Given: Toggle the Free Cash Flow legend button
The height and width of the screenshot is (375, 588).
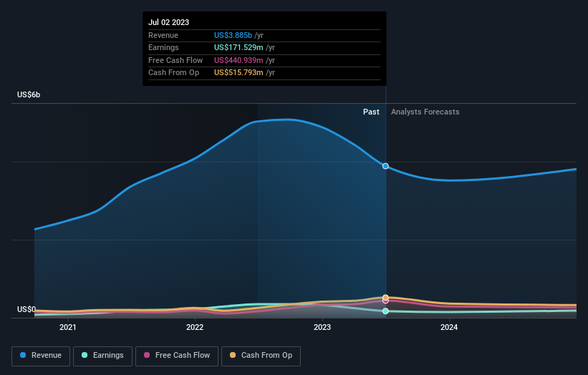Looking at the screenshot, I should point(177,356).
